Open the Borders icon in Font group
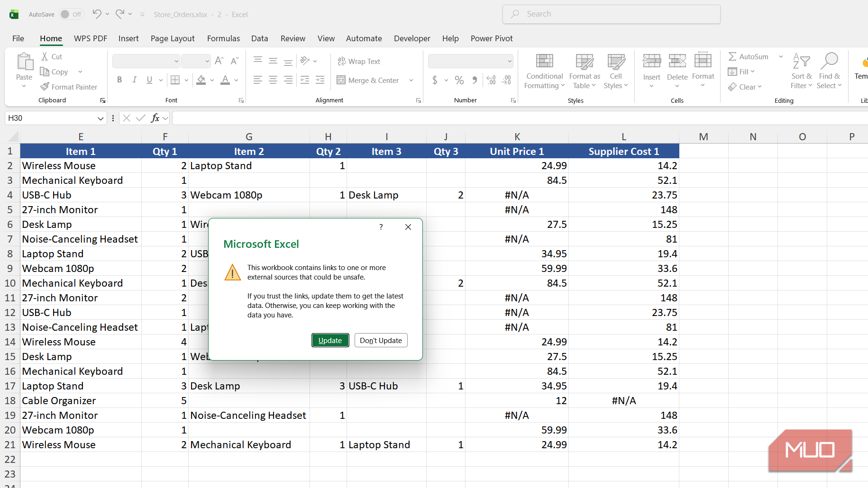Screen dimensions: 868x488 point(175,80)
